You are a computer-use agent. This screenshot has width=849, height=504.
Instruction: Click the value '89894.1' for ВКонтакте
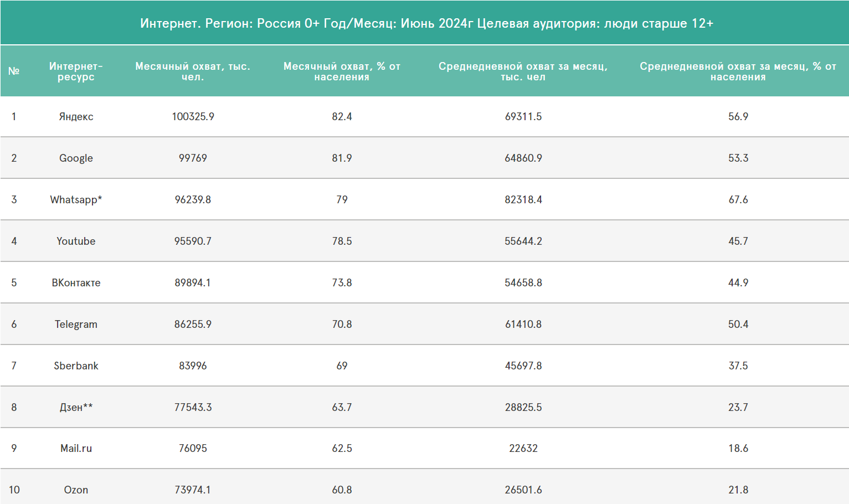(193, 282)
